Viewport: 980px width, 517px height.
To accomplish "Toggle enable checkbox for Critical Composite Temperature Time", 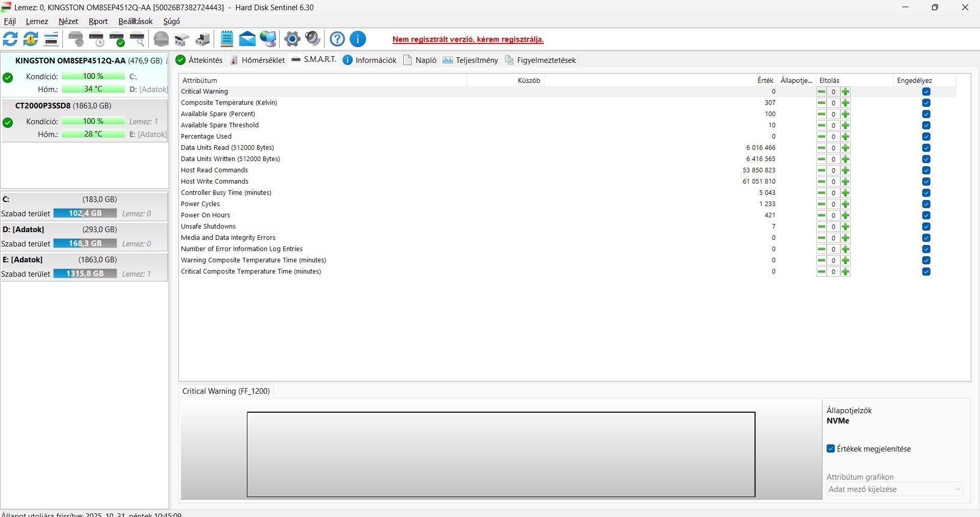I will point(926,272).
